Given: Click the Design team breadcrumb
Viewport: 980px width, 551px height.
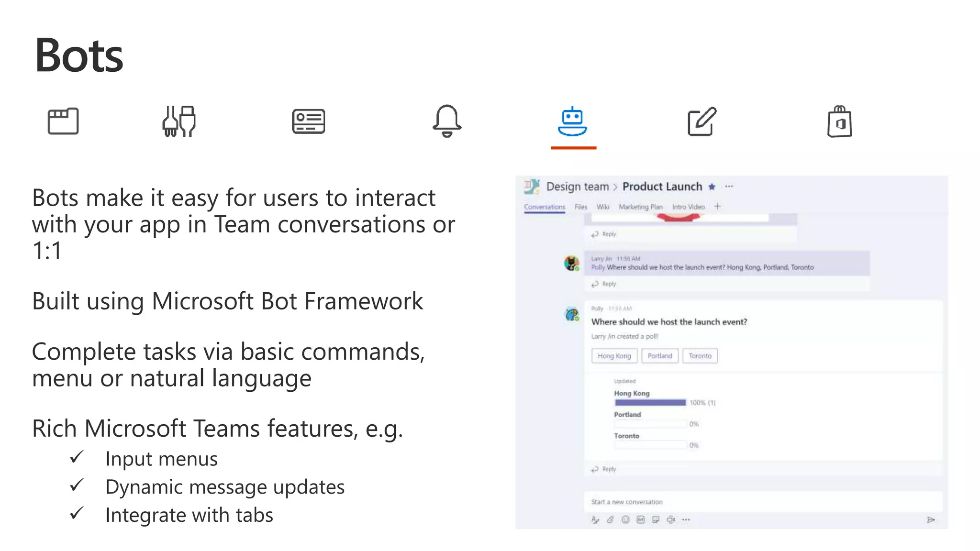Looking at the screenshot, I should 578,187.
